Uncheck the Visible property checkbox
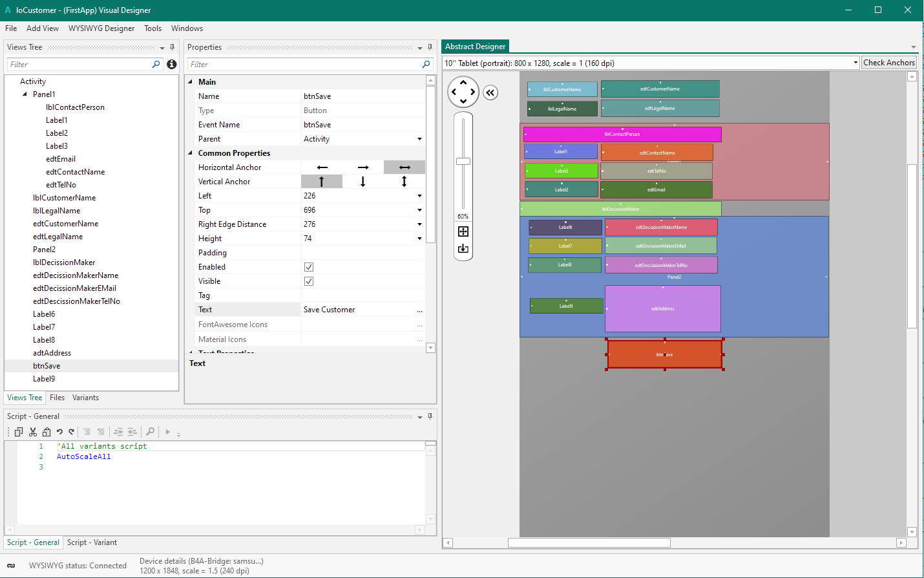The width and height of the screenshot is (924, 578). (309, 281)
